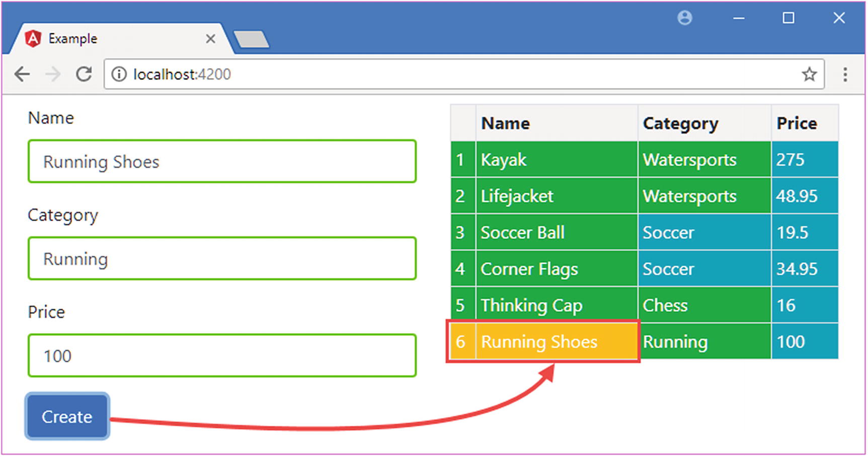
Task: Select Running Shoes cell in table
Action: click(x=557, y=342)
